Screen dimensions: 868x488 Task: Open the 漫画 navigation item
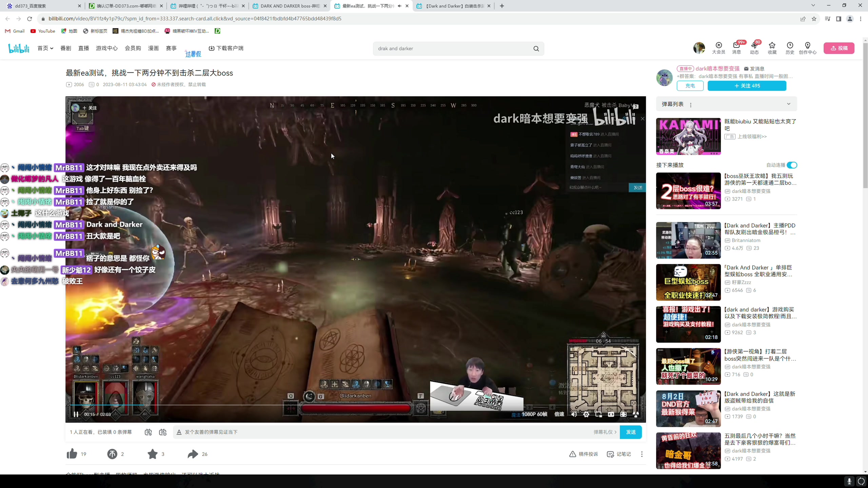[x=153, y=48]
